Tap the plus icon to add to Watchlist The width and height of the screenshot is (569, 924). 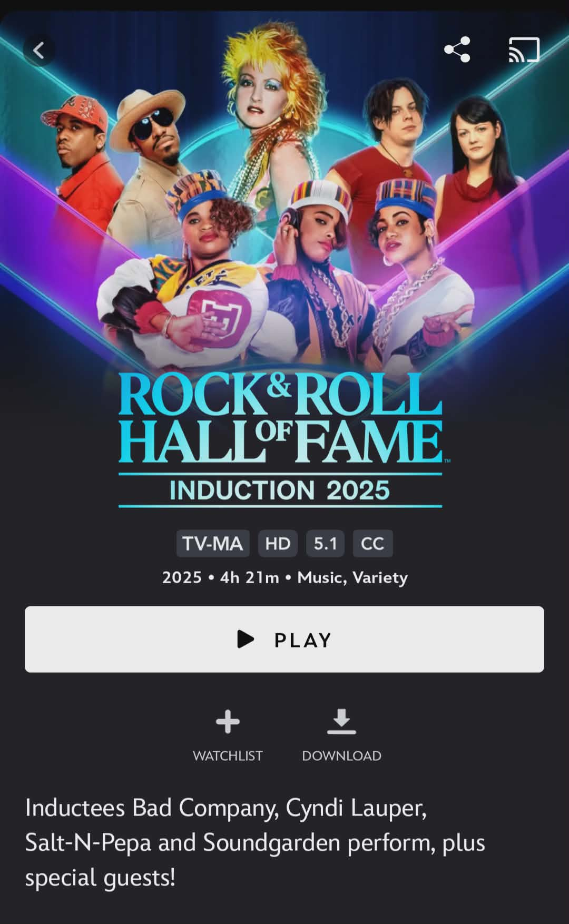coord(228,721)
